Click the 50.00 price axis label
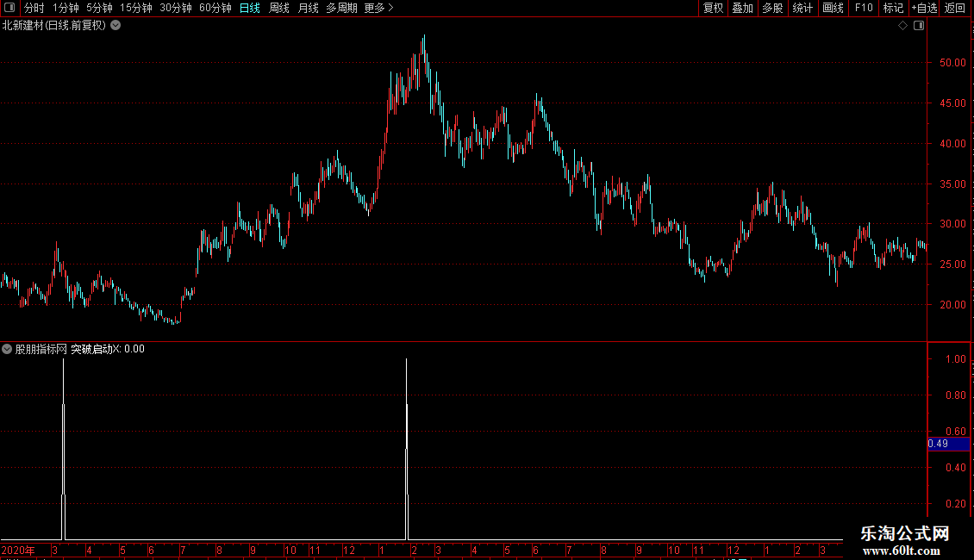 pos(952,63)
